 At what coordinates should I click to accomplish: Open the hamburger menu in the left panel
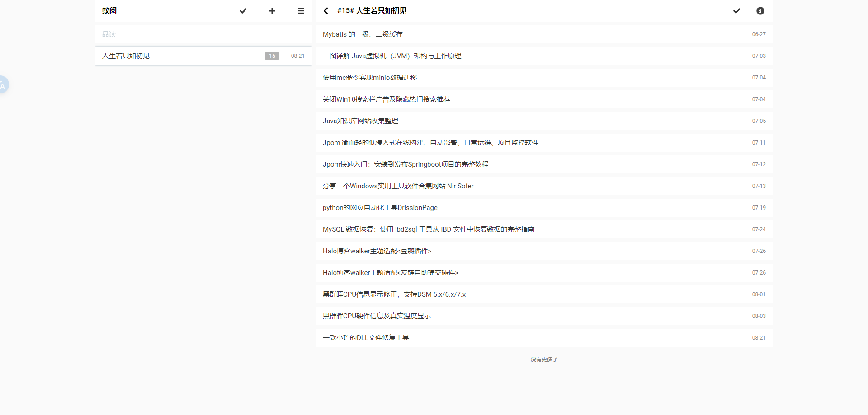pos(301,11)
